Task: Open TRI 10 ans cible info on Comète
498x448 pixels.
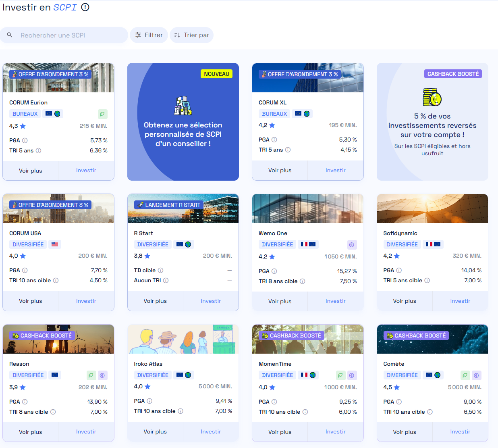Action: tap(430, 412)
